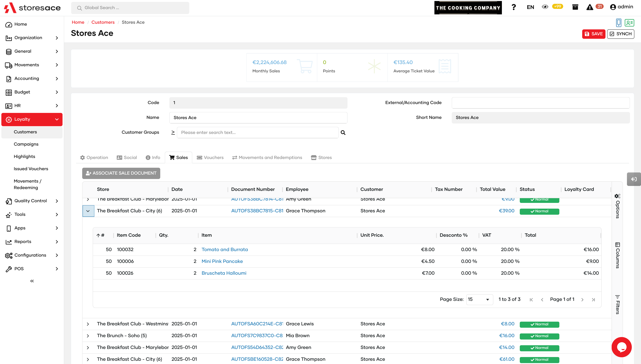Collapse the sidebar with double-arrow icon
The image size is (641, 364).
[x=32, y=281]
